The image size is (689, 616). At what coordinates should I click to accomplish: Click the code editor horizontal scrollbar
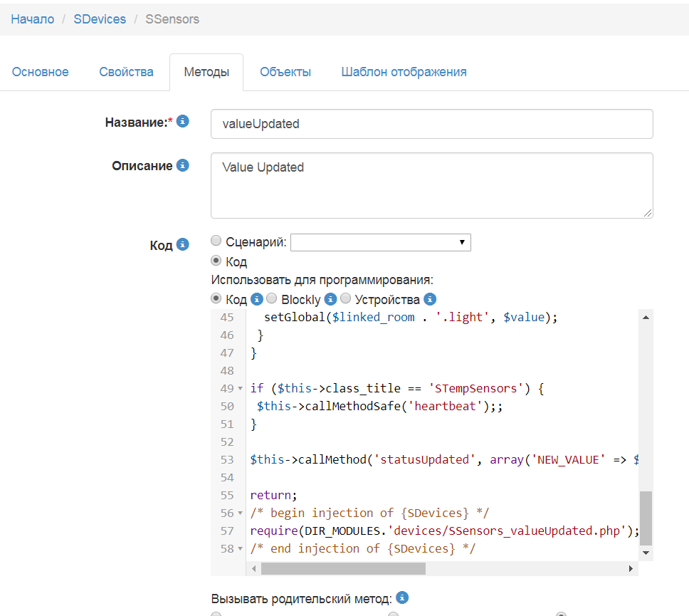tap(343, 568)
